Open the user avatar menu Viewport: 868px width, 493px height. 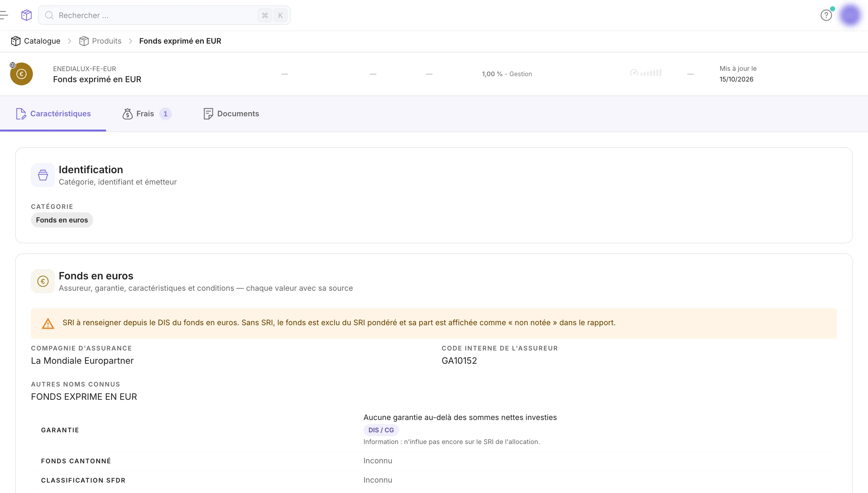tap(850, 15)
